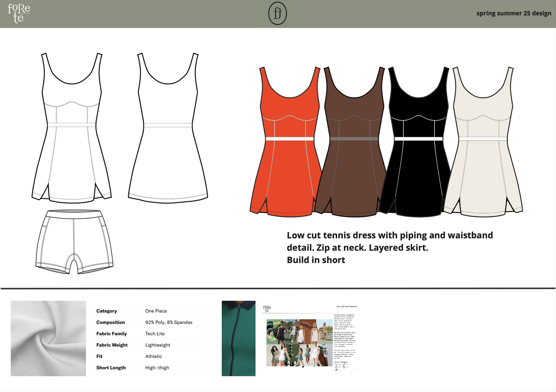Click the 'Tech Lite' fabric family value
Viewport: 556px width, 392px height.
click(155, 334)
